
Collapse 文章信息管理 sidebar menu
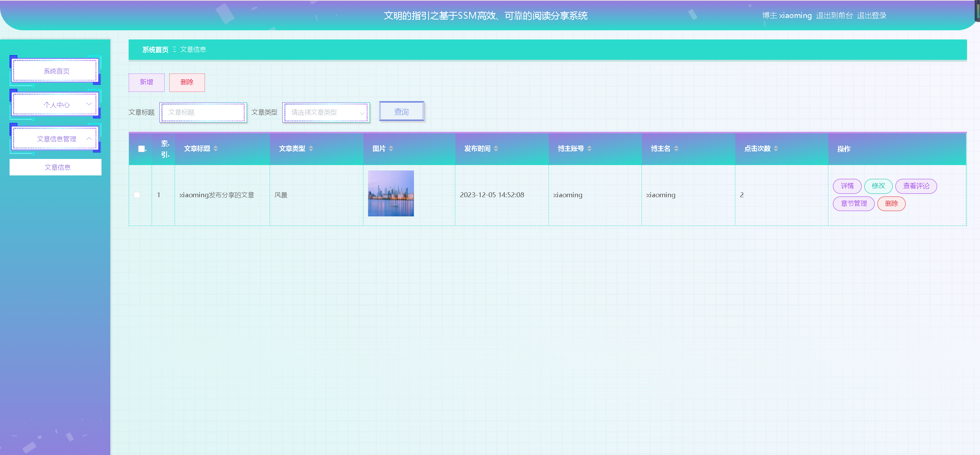[x=56, y=139]
